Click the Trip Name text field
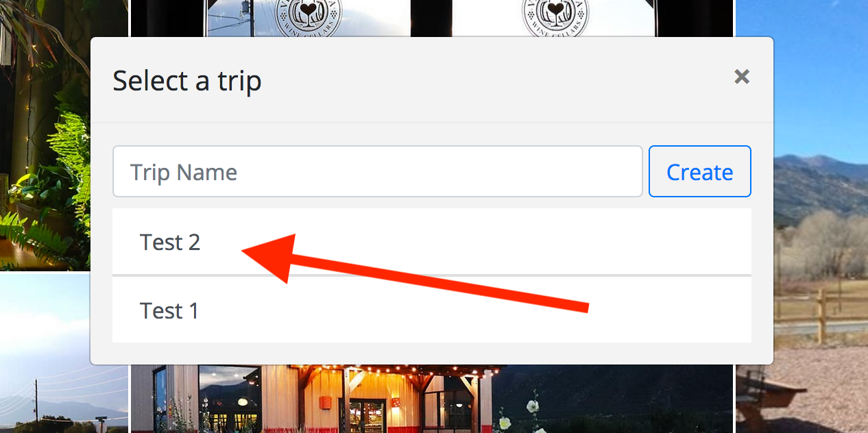This screenshot has width=868, height=433. click(x=378, y=171)
